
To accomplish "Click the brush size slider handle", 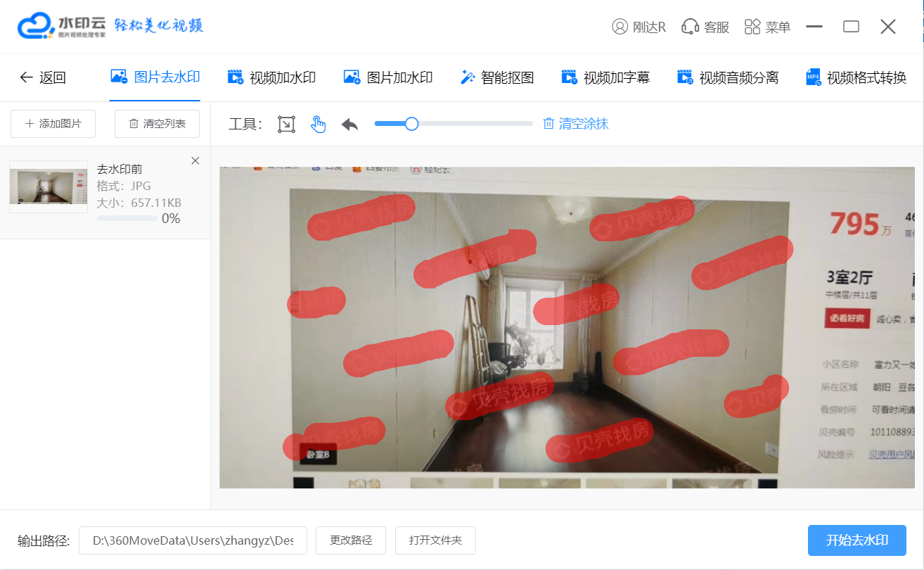I will 412,124.
